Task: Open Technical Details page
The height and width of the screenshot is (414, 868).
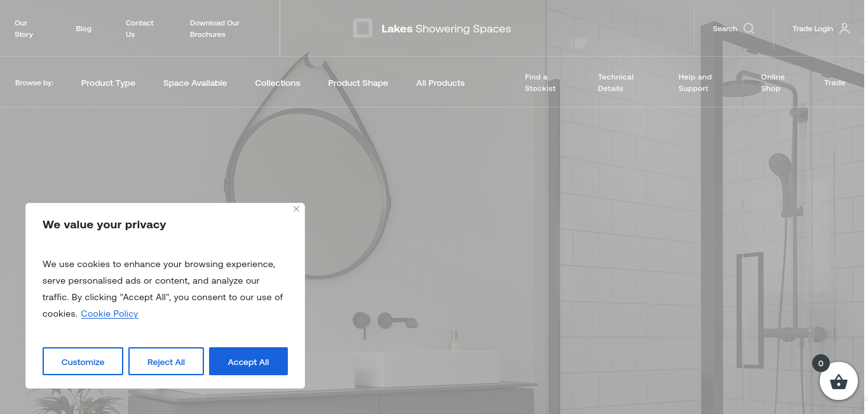Action: [x=616, y=83]
